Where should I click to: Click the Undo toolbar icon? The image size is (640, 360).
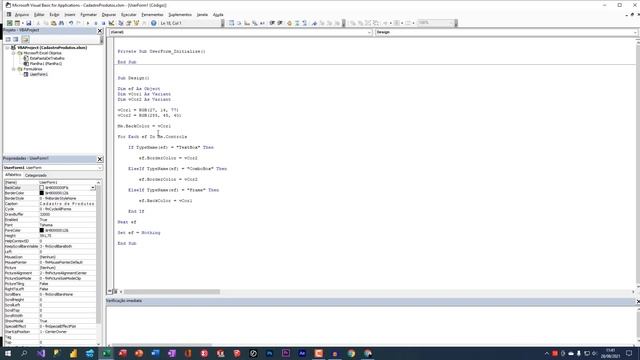[71, 23]
